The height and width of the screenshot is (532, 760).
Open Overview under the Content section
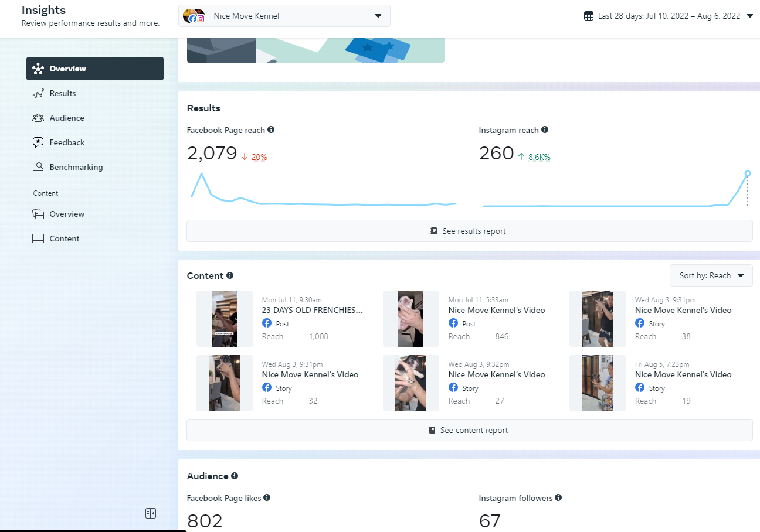point(95,214)
